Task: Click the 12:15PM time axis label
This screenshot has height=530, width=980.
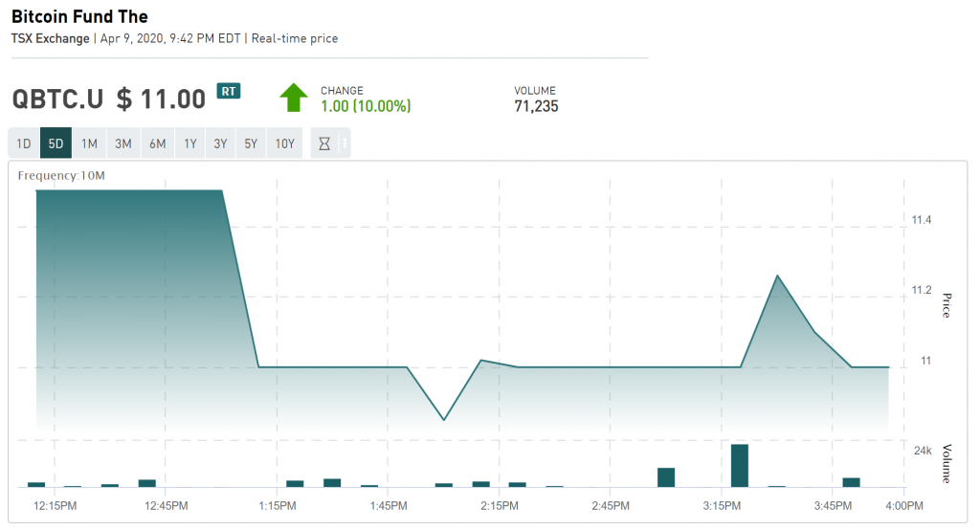Action: coord(55,506)
